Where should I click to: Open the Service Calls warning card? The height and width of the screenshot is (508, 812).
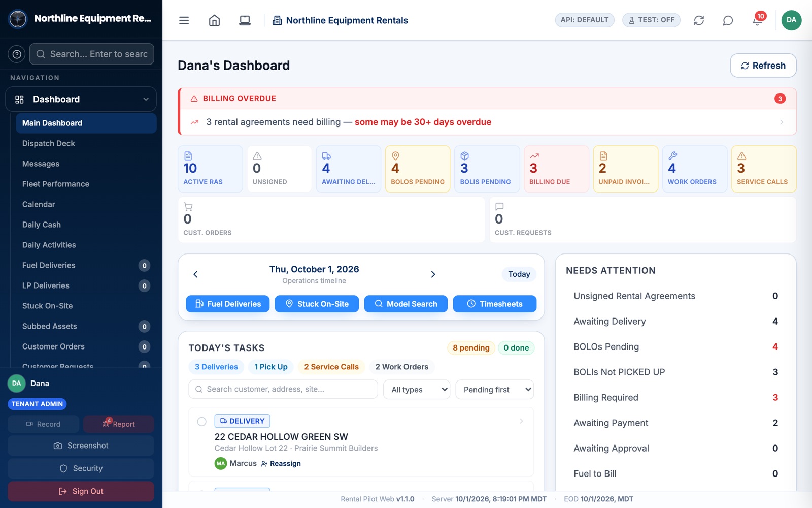coord(764,169)
